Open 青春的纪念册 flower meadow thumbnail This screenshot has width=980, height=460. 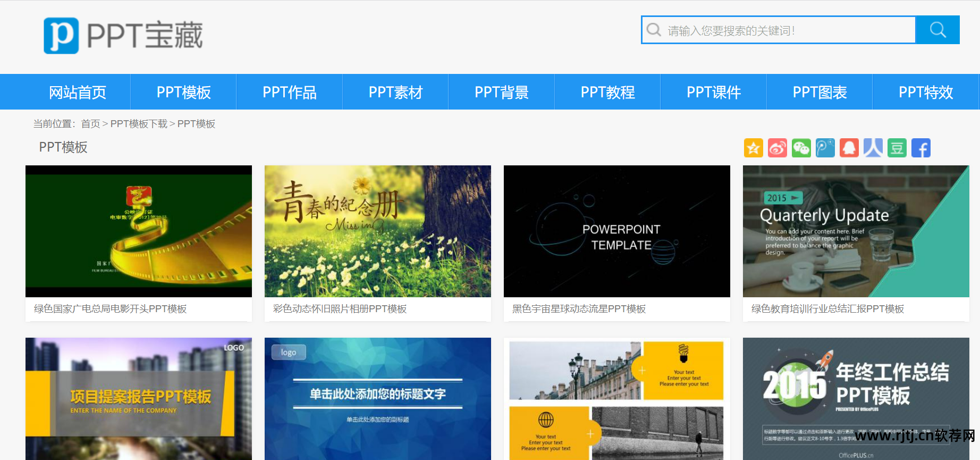[378, 231]
